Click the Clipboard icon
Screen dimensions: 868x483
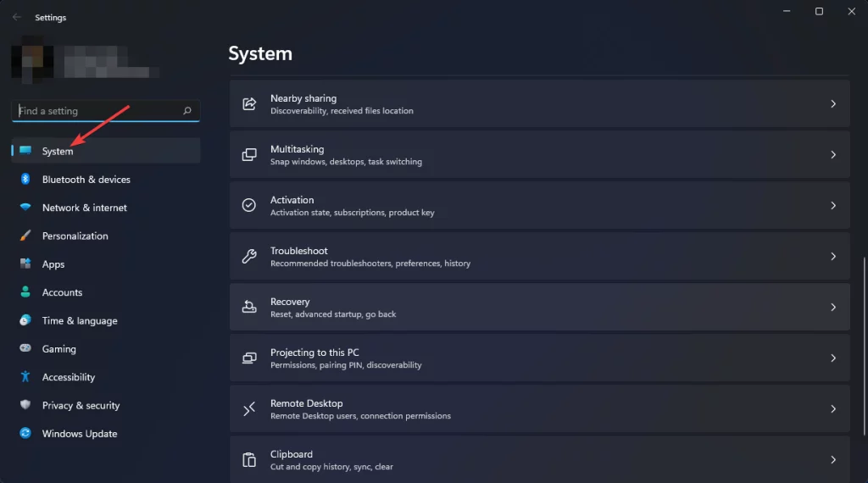click(249, 460)
